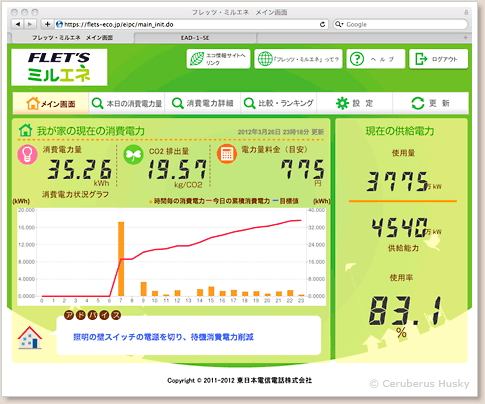Open the 消費電力詳細 tab
The height and width of the screenshot is (404, 485).
(x=203, y=103)
